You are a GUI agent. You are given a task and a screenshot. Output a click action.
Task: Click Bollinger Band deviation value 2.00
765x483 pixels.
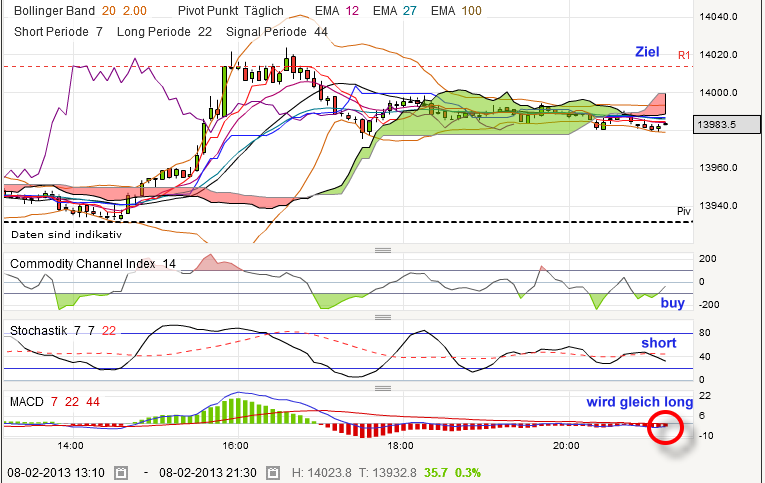click(x=135, y=11)
